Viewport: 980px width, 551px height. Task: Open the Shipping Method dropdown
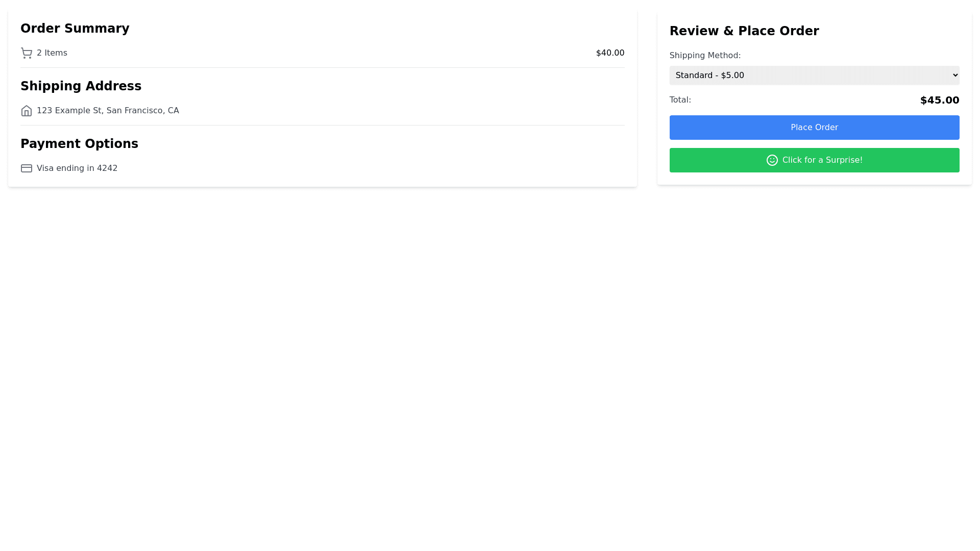coord(814,76)
